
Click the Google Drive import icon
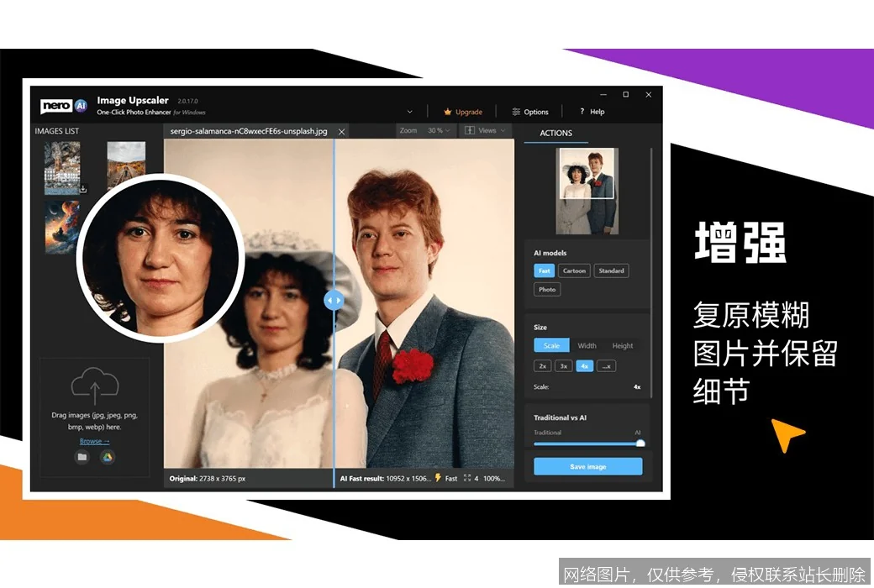click(109, 457)
